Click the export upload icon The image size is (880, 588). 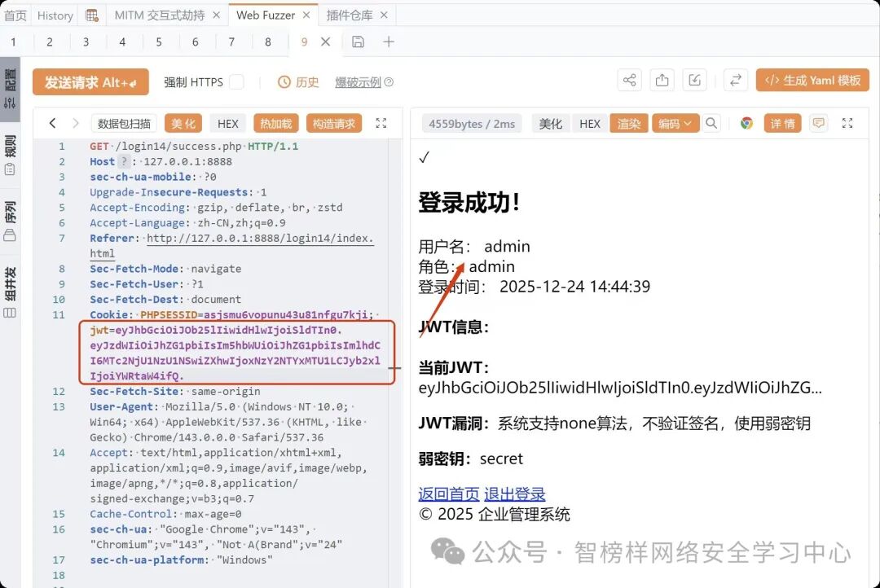[662, 81]
